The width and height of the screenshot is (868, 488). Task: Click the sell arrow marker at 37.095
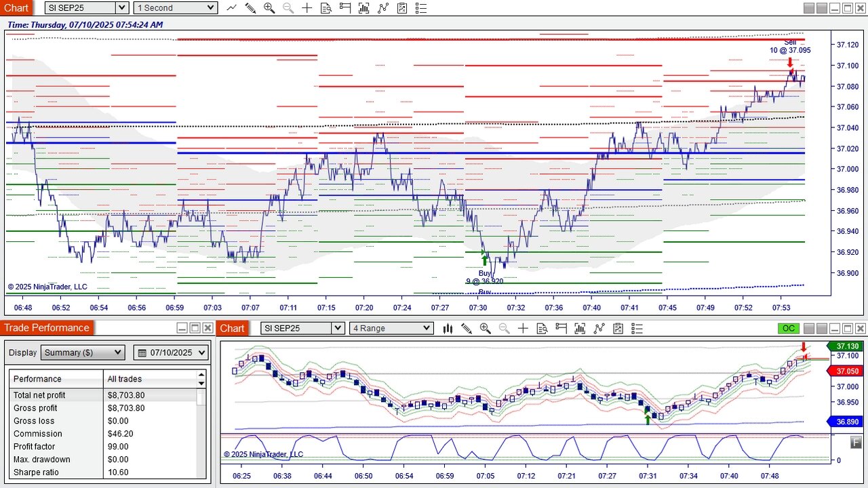coord(790,63)
